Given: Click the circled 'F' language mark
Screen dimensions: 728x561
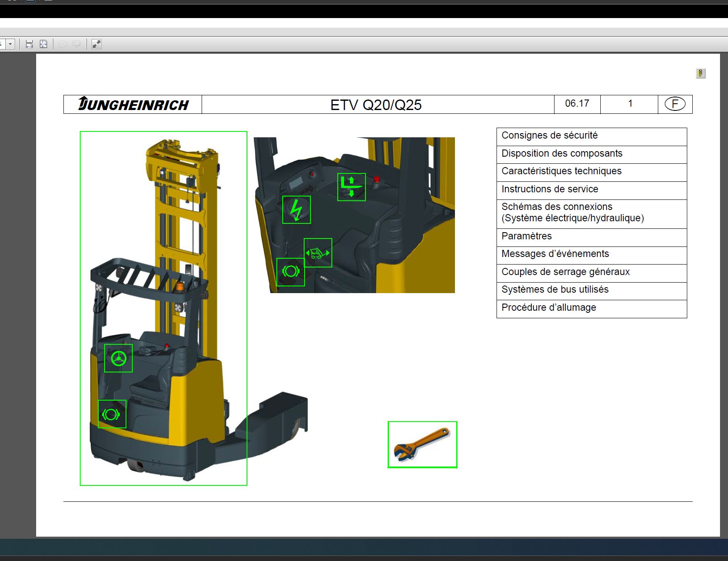Looking at the screenshot, I should [675, 104].
